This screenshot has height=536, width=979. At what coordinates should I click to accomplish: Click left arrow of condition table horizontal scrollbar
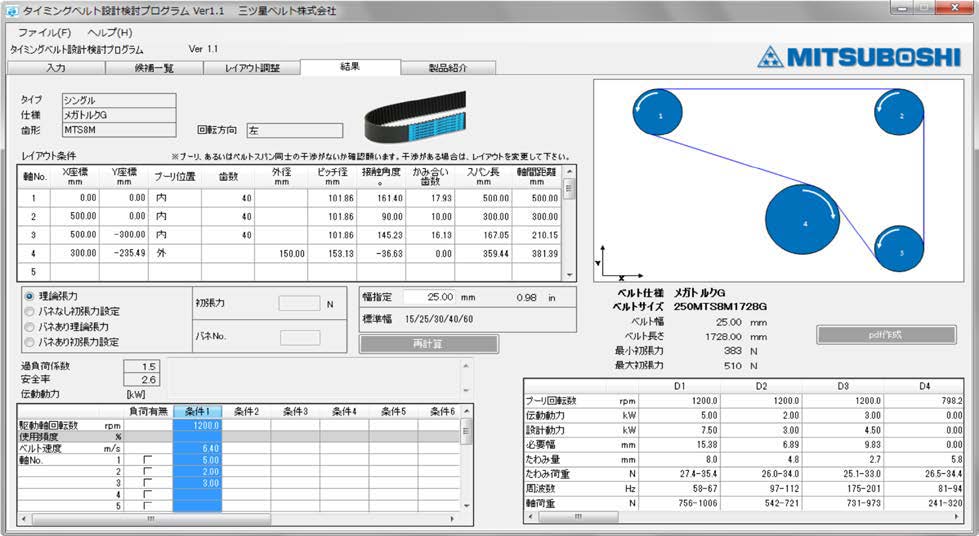pos(24,519)
